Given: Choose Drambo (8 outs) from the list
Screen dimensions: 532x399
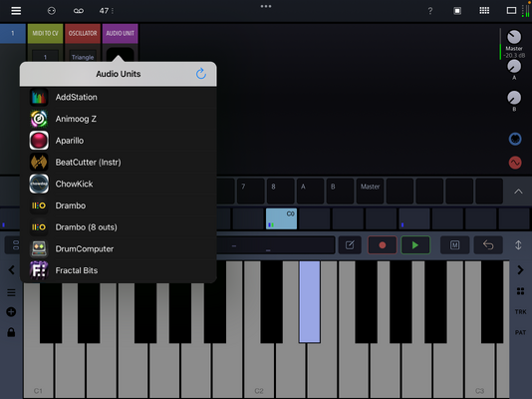Looking at the screenshot, I should (119, 227).
